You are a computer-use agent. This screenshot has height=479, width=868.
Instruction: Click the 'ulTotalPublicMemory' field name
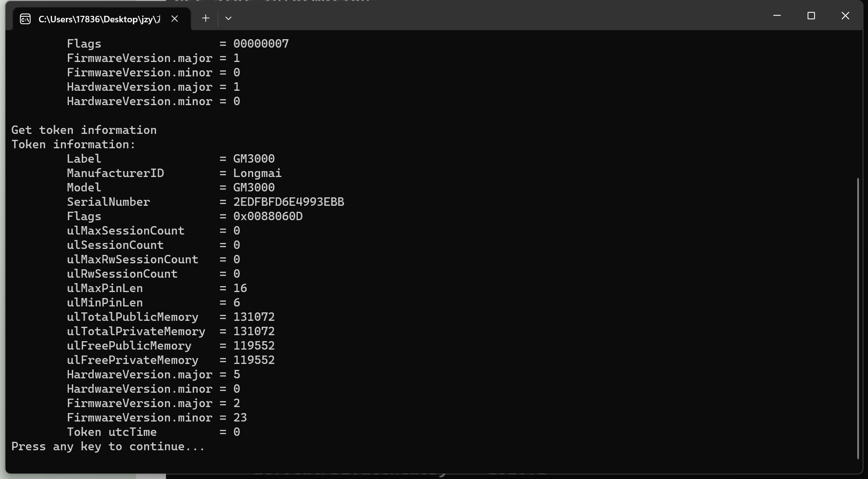133,317
